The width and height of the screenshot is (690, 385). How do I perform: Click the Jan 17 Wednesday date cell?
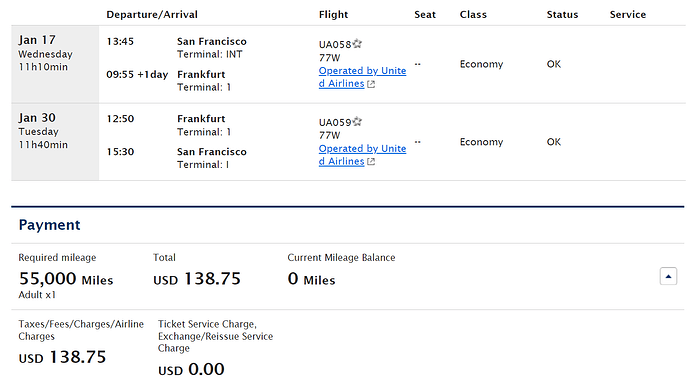55,64
